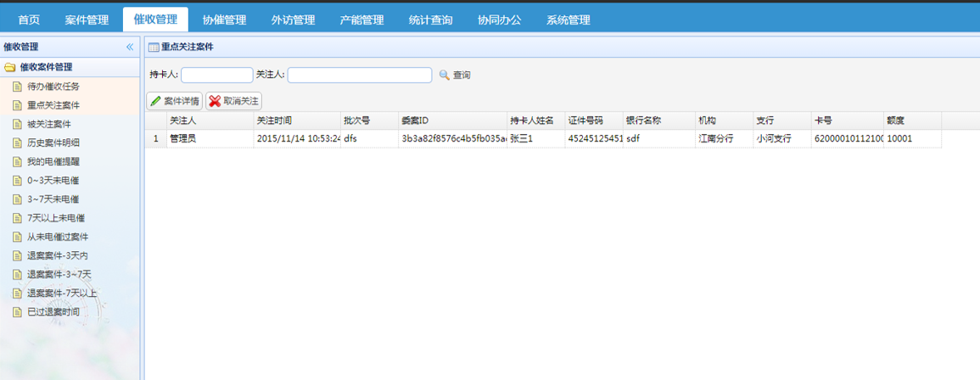Open the 系统管理 tab
The image size is (980, 380).
(568, 20)
